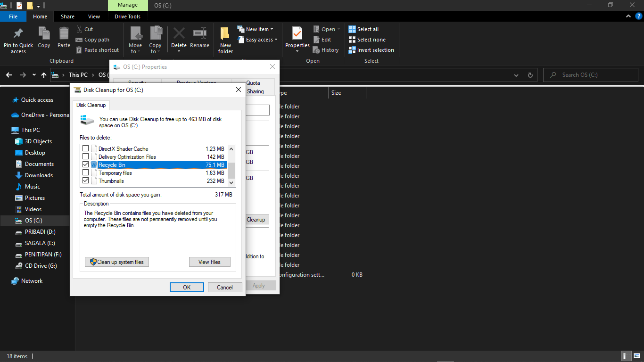Click the View Files button
This screenshot has height=362, width=644.
pyautogui.click(x=210, y=262)
